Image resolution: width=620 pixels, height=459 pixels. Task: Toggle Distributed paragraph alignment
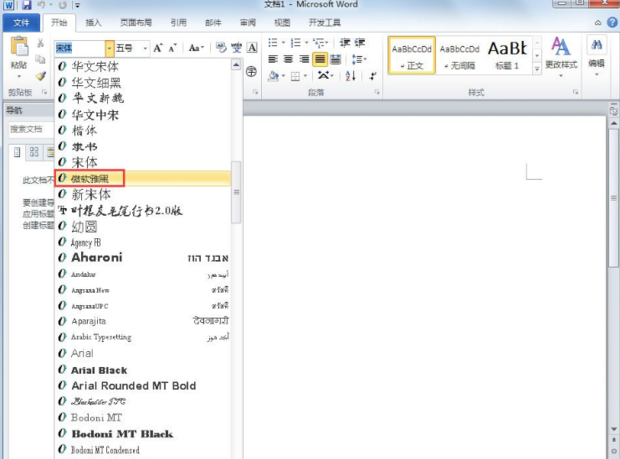point(335,59)
